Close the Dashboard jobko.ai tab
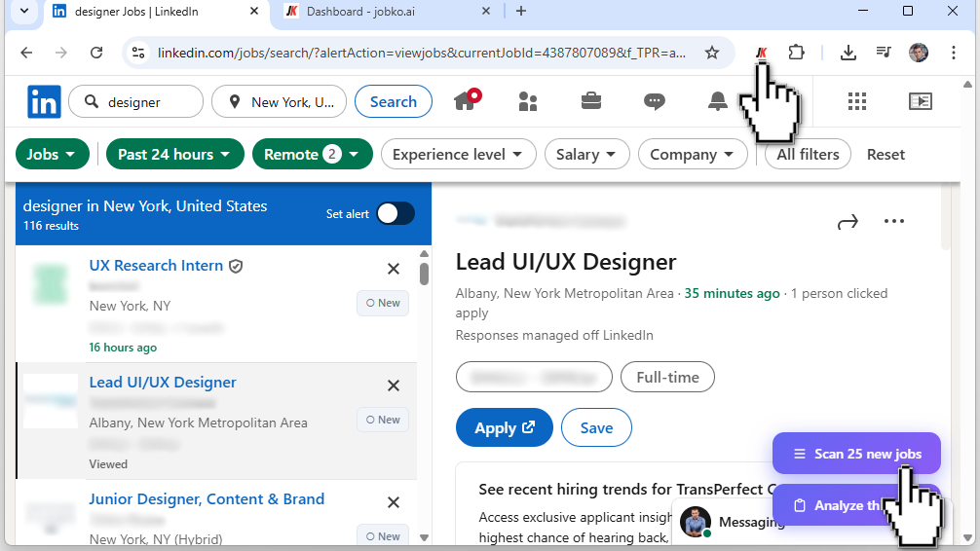980x551 pixels. coord(486,12)
